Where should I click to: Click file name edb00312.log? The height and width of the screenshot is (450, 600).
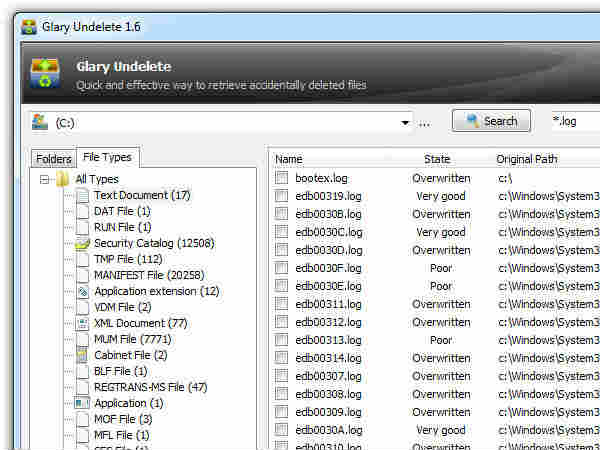328,322
